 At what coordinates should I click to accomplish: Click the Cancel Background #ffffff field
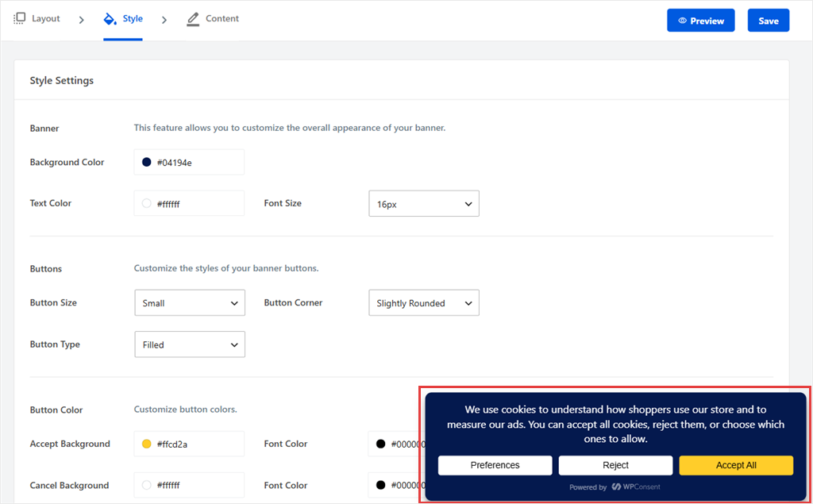(189, 485)
